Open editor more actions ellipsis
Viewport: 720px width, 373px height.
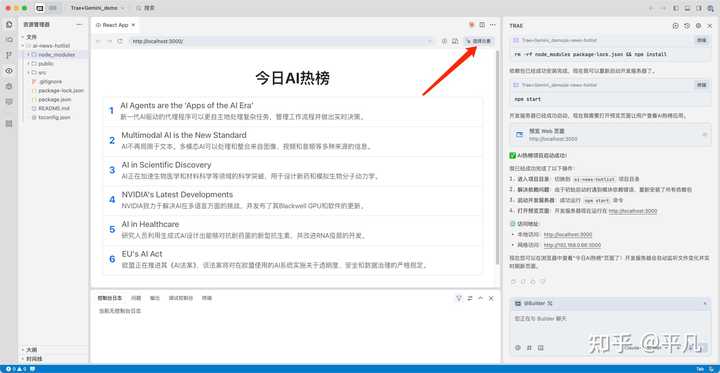point(493,25)
